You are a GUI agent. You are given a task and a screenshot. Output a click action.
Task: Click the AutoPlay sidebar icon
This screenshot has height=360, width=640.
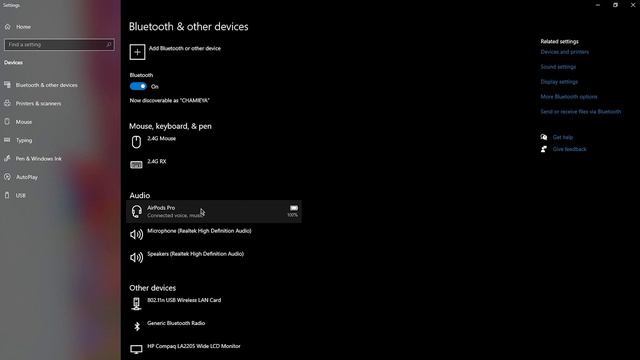[7, 177]
